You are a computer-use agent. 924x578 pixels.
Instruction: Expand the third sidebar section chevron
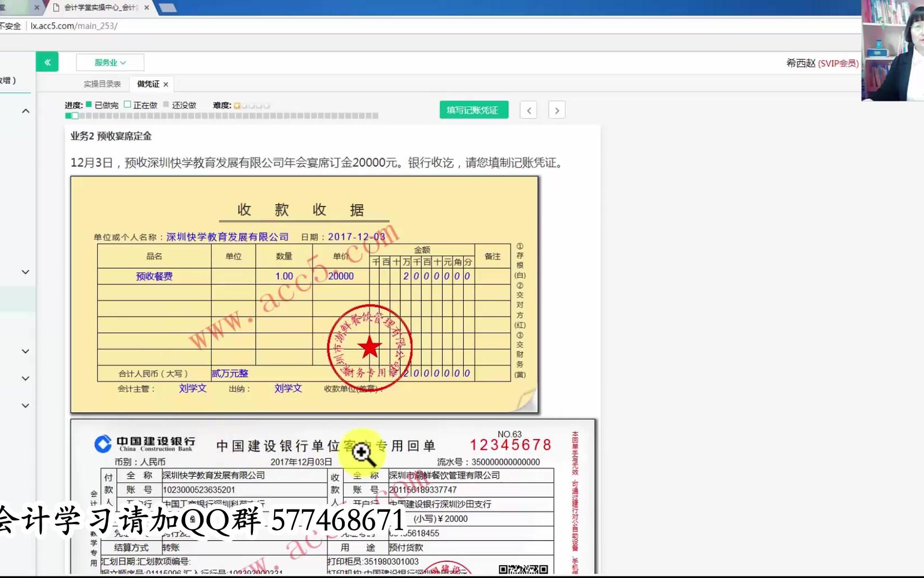(26, 352)
